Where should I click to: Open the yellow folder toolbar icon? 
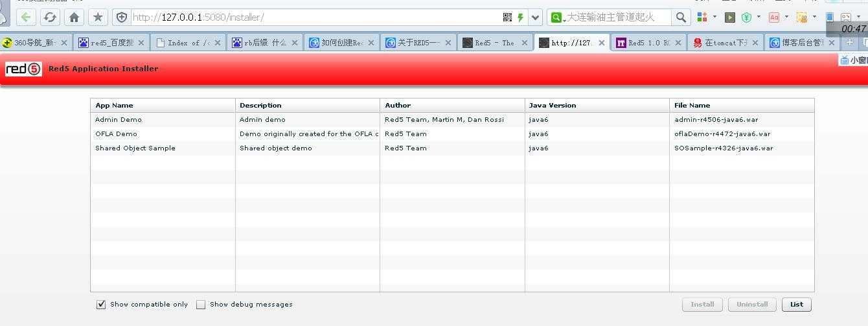click(802, 17)
